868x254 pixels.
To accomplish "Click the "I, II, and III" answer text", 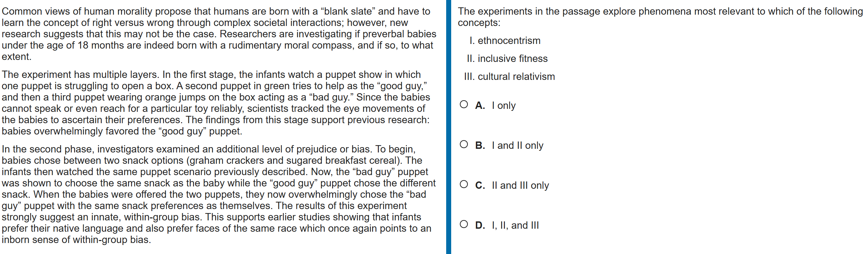I will [515, 225].
